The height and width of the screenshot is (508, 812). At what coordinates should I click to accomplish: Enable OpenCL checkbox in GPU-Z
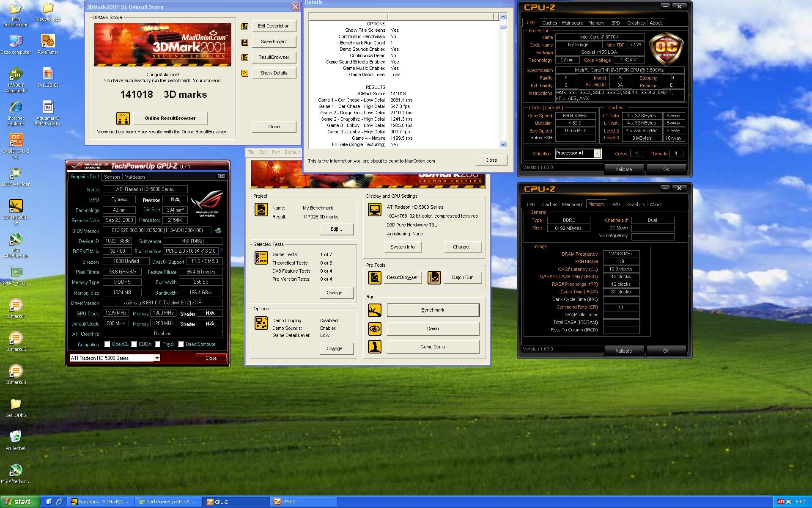coord(107,344)
